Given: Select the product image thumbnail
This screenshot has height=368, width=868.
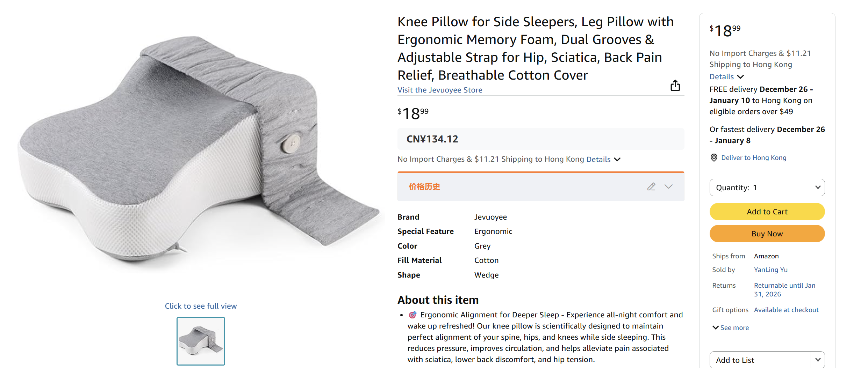Looking at the screenshot, I should click(x=201, y=341).
